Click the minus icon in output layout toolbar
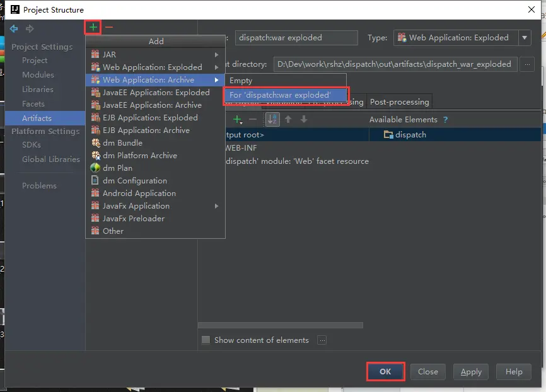The image size is (546, 392). [253, 119]
